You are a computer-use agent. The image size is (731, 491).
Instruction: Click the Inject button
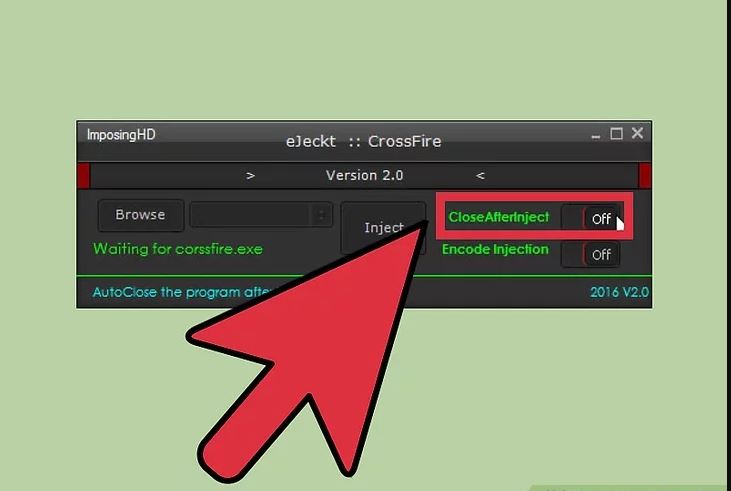pos(383,228)
